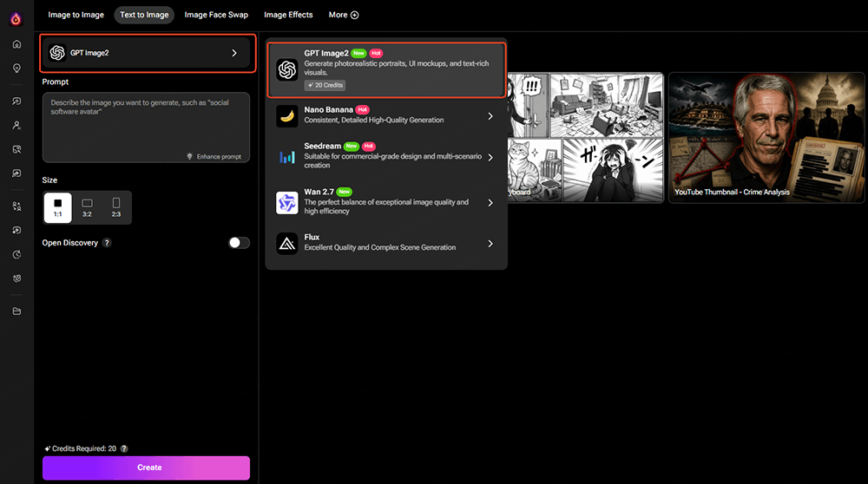Select the 2:3 portrait size option
This screenshot has width=868, height=484.
click(x=116, y=207)
